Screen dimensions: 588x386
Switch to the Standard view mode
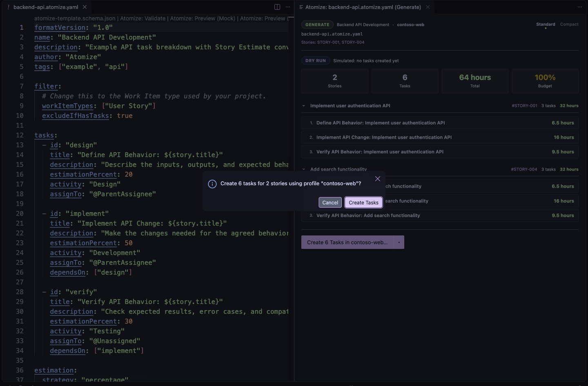546,24
